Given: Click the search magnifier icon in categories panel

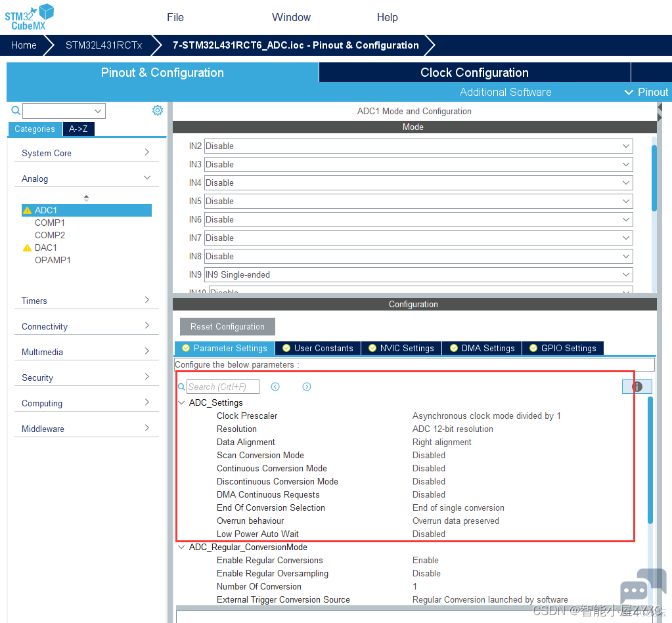Looking at the screenshot, I should [16, 111].
